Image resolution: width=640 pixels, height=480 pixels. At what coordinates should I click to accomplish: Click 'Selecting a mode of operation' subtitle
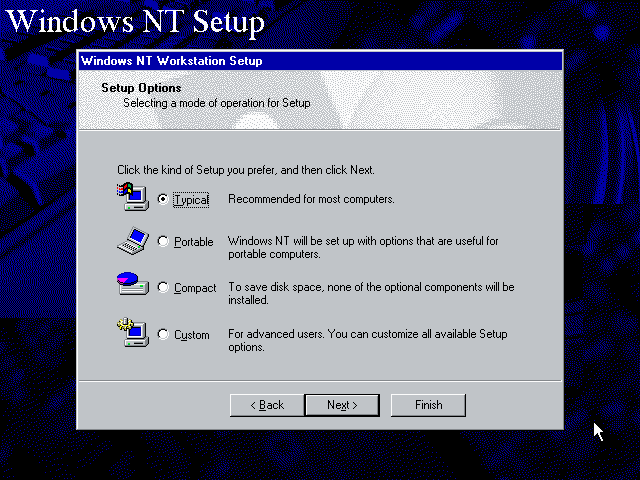[x=216, y=103]
